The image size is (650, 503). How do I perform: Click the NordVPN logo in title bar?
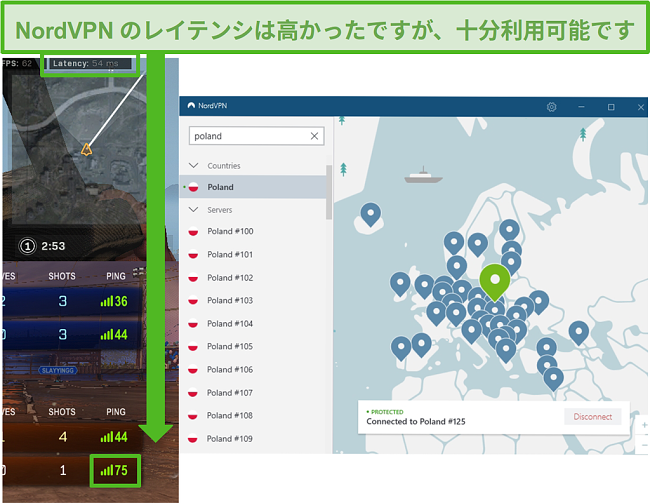point(191,105)
